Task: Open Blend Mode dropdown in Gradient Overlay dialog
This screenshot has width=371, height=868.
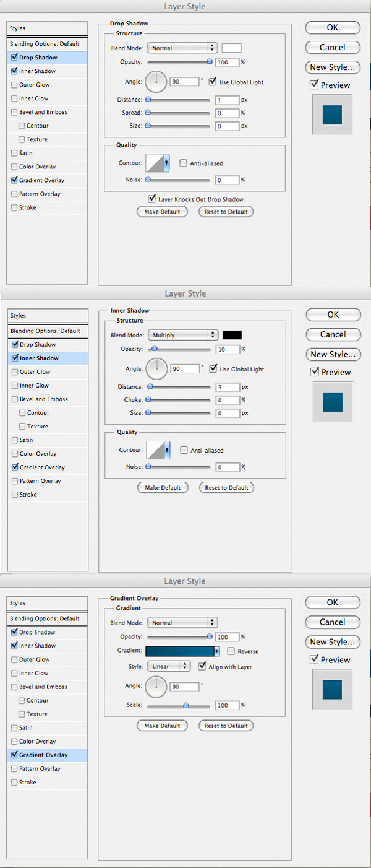Action: 182,623
